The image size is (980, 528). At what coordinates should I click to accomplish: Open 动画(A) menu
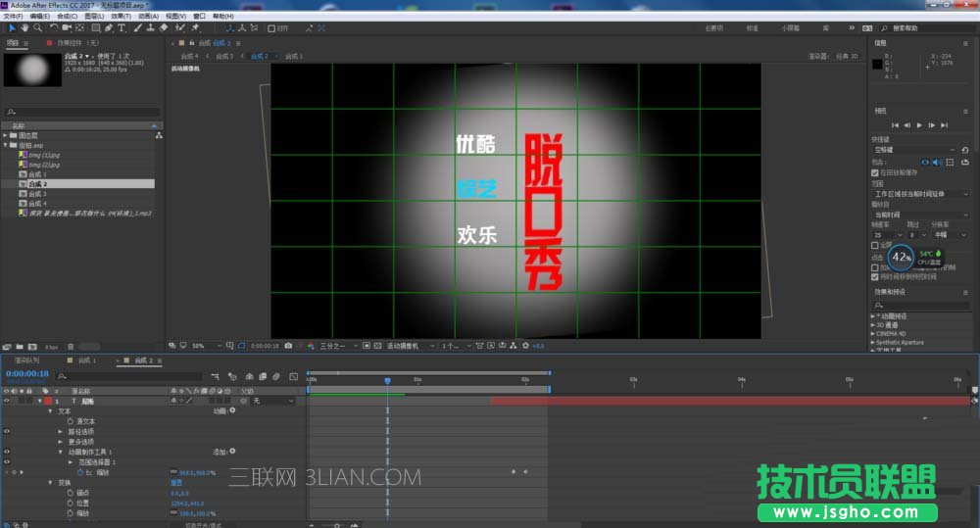pos(148,17)
